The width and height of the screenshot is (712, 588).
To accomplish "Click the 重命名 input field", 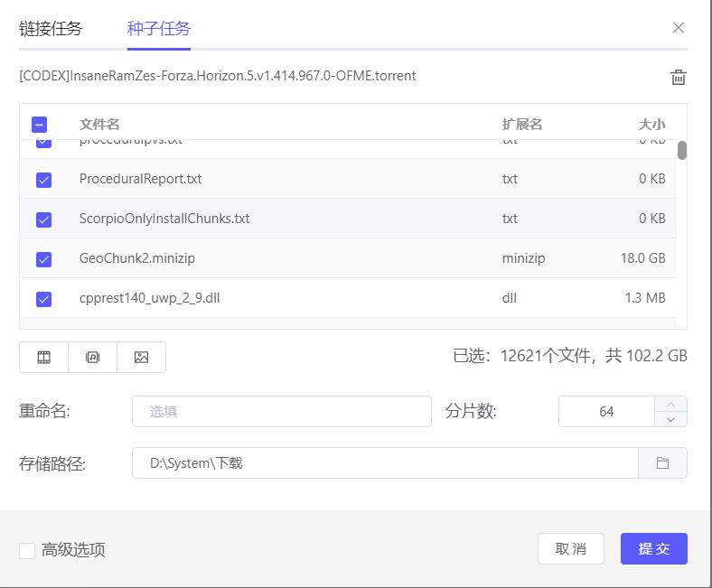I will 282,411.
